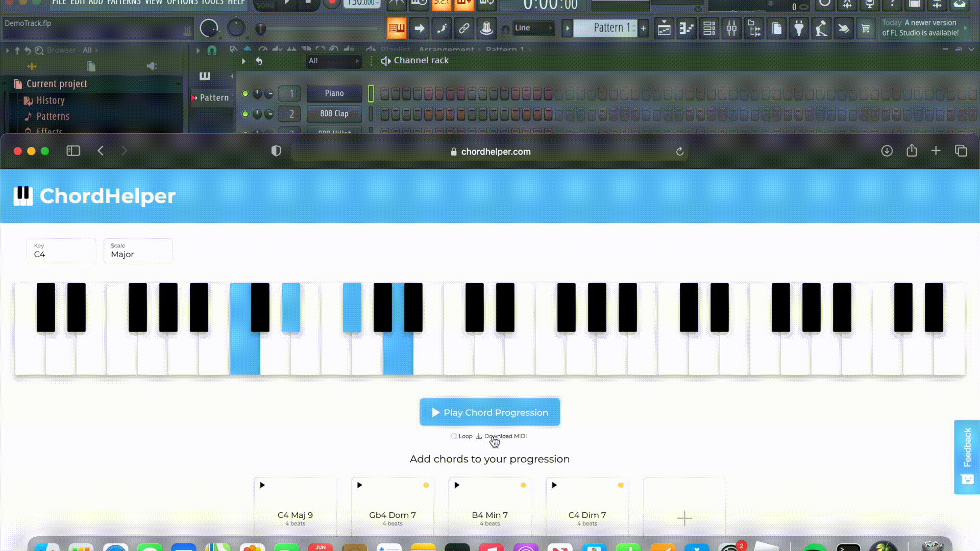980x551 pixels.
Task: Click the Channel rack speaker icon
Action: pyautogui.click(x=386, y=61)
